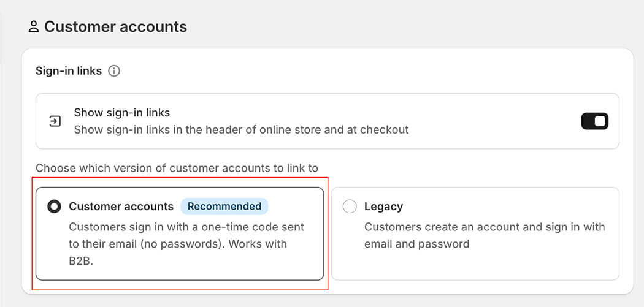Select the Legacy radio button
This screenshot has height=307, width=644.
pyautogui.click(x=350, y=206)
